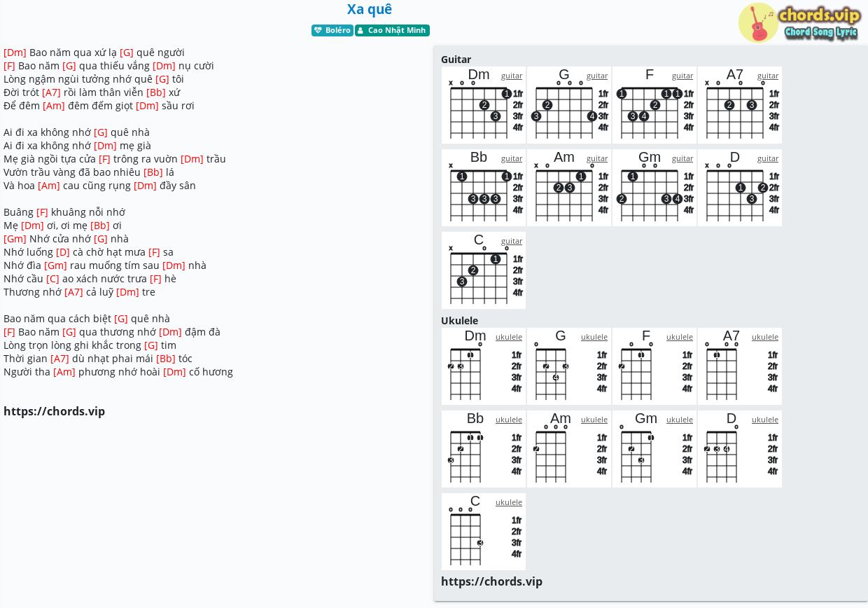Viewport: 868px width, 608px height.
Task: Click [D] chord in "Nhớ luống" line
Action: (x=63, y=252)
